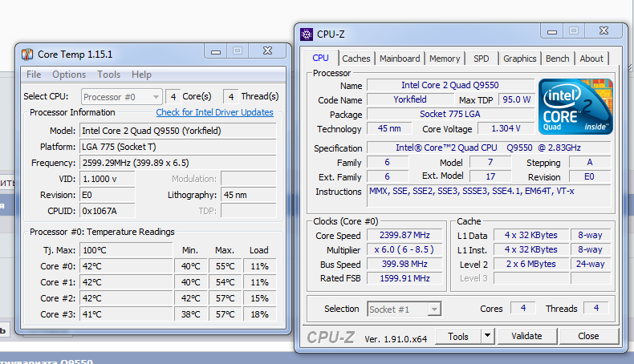Open the Tools button dropdown arrow in CPU-Z

coord(488,336)
